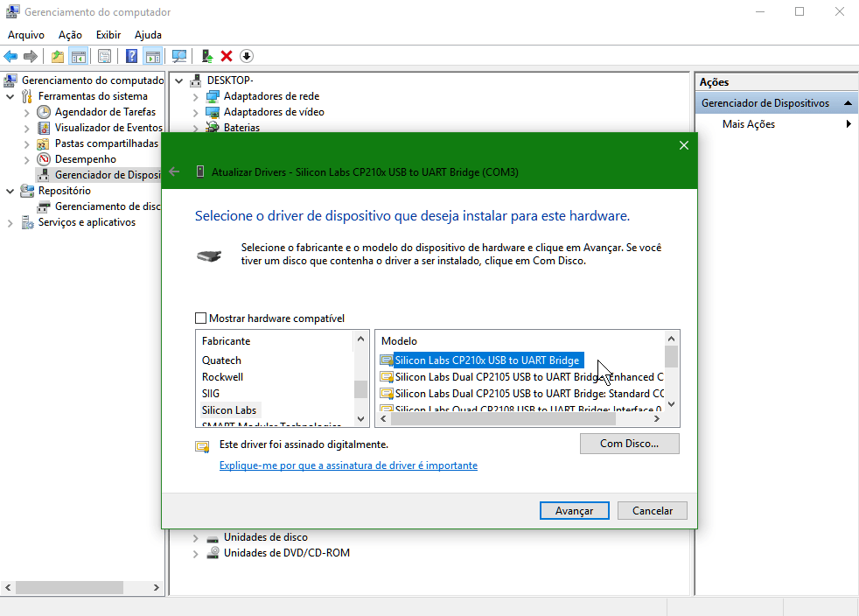Click the Gerenciador de Dispositivos tree icon
Image resolution: width=859 pixels, height=616 pixels.
click(x=43, y=175)
